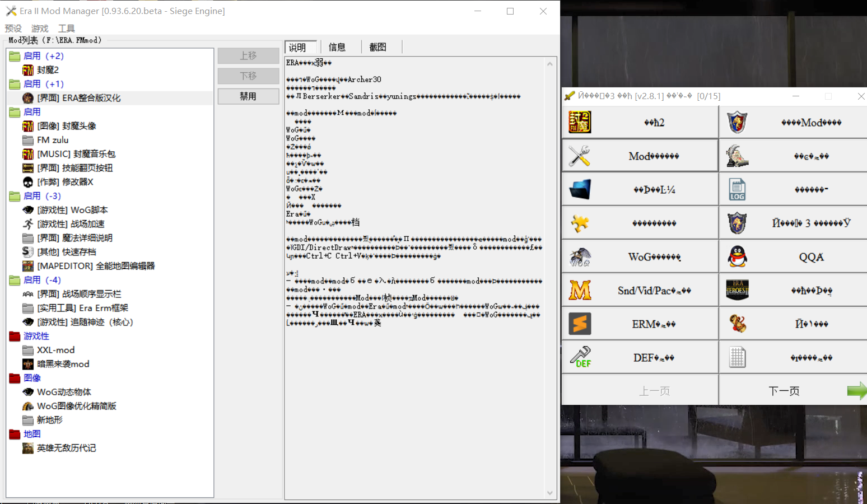Click the QQA button label in launcher

(x=811, y=257)
